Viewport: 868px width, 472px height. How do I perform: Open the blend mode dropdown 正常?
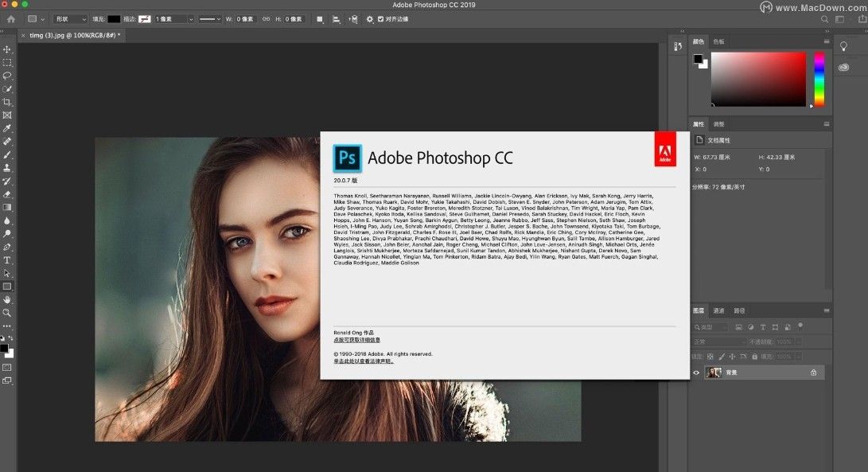tap(718, 341)
